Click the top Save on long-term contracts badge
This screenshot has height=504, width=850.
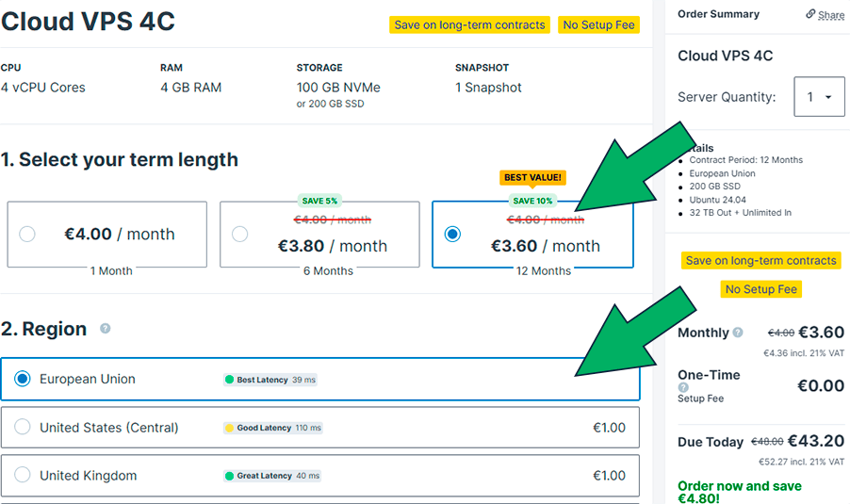(x=469, y=24)
